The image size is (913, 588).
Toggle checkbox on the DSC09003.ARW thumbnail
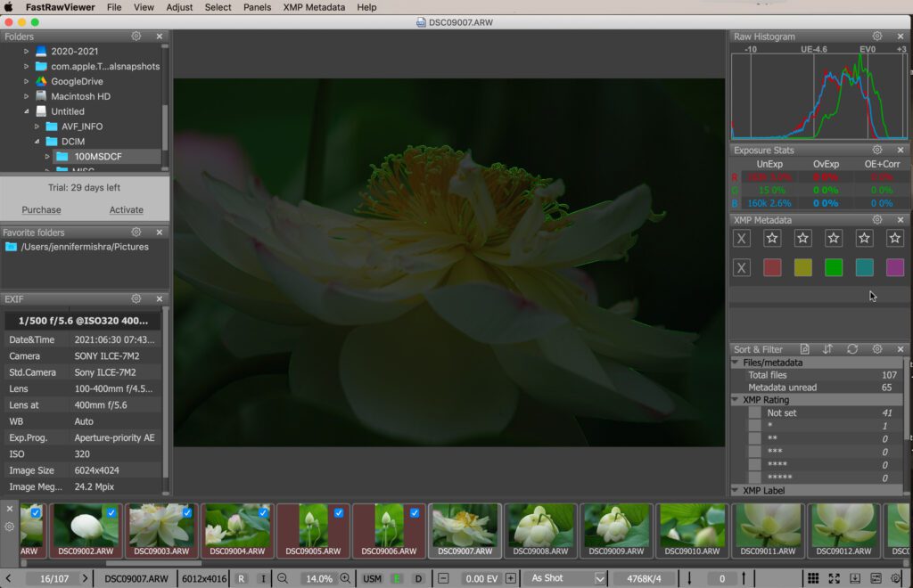pyautogui.click(x=187, y=513)
